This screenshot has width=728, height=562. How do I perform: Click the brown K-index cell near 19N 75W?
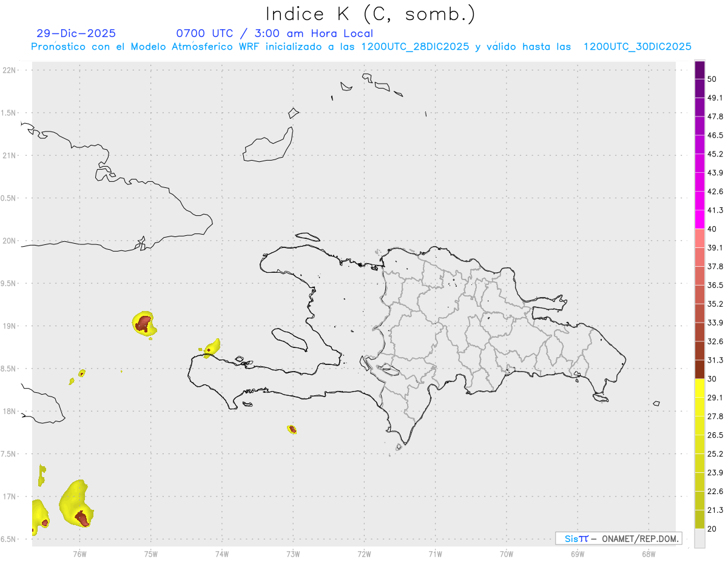pos(143,324)
